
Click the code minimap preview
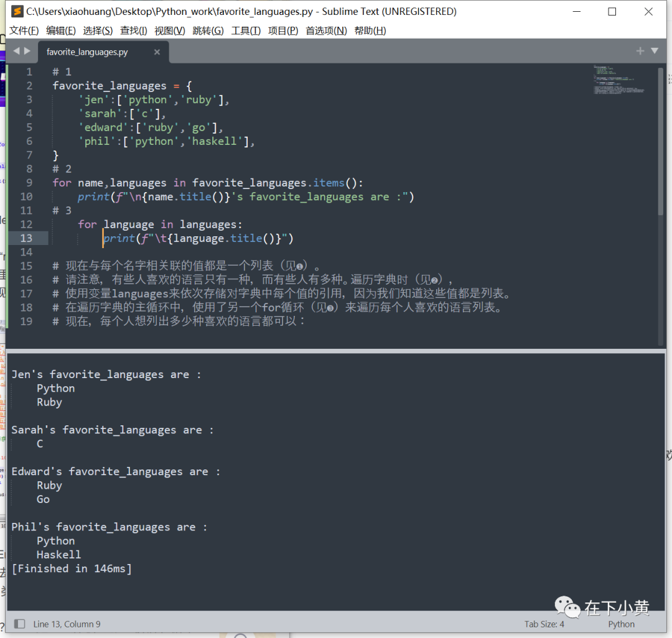[618, 80]
